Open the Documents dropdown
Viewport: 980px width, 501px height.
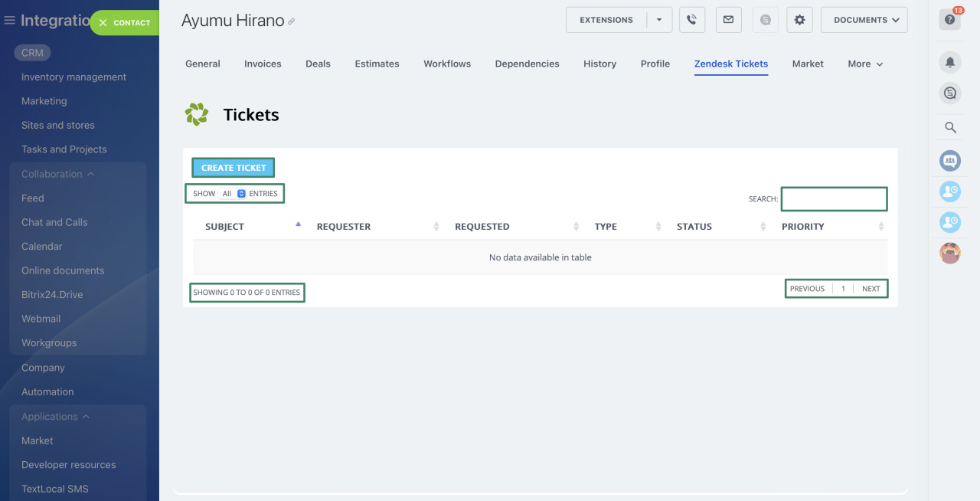point(864,20)
